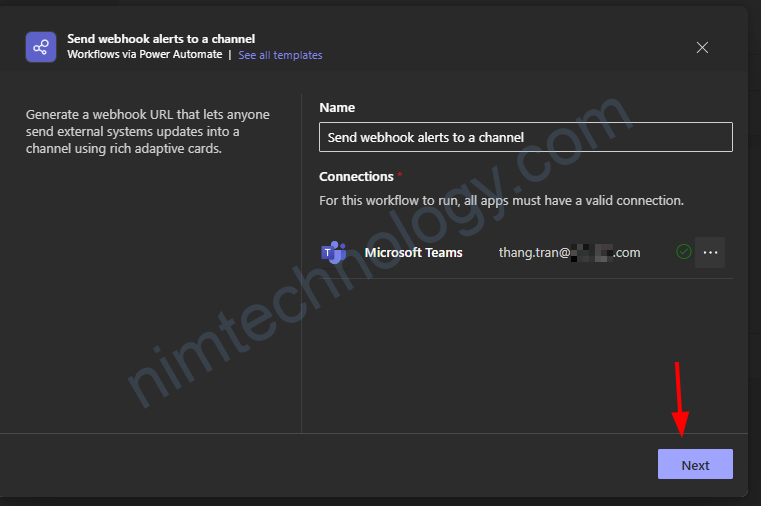This screenshot has width=761, height=506.
Task: Click the red required asterisk beside Connections
Action: pos(401,176)
